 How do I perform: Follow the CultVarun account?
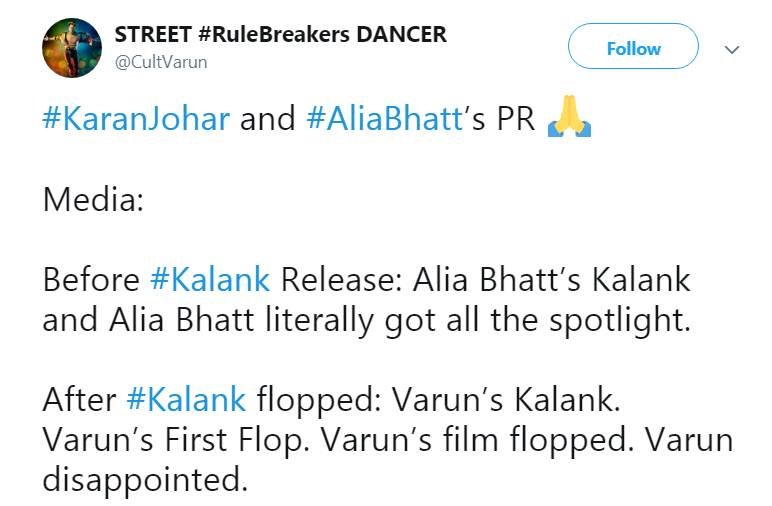633,46
